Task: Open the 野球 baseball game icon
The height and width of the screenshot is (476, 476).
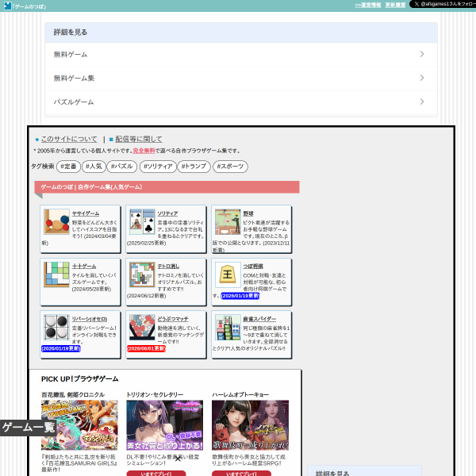Action: (x=228, y=221)
